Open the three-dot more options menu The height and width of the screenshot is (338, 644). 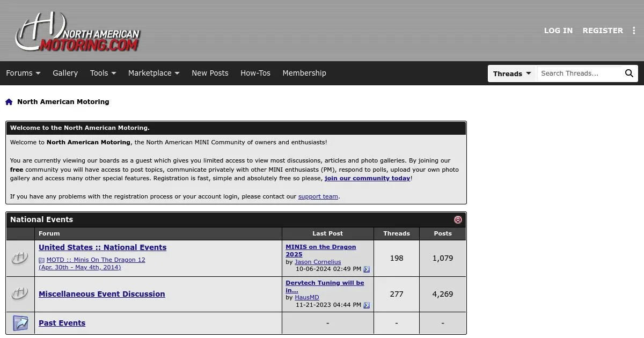point(634,31)
